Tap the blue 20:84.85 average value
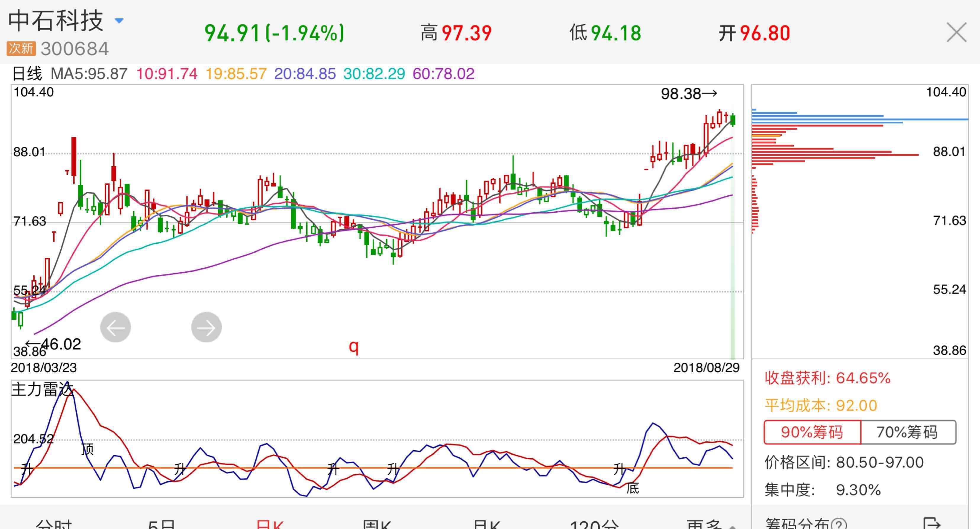 305,73
